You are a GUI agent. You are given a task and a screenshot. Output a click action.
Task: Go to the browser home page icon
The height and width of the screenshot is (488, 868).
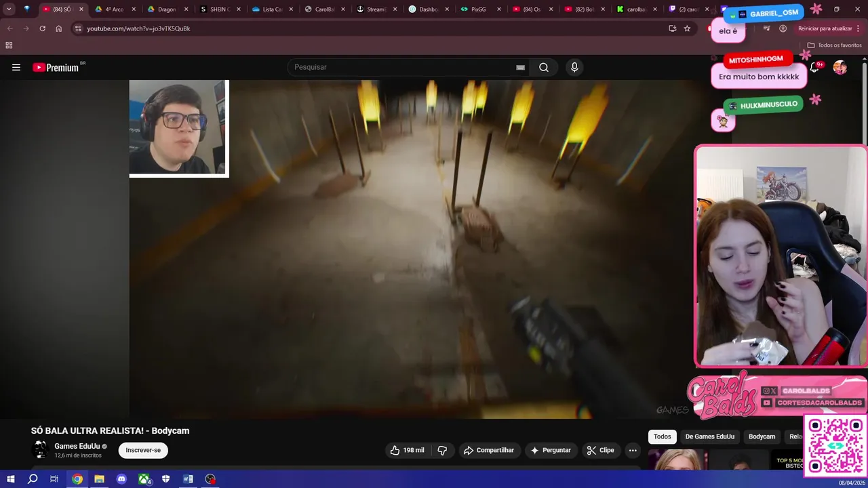pos(58,28)
